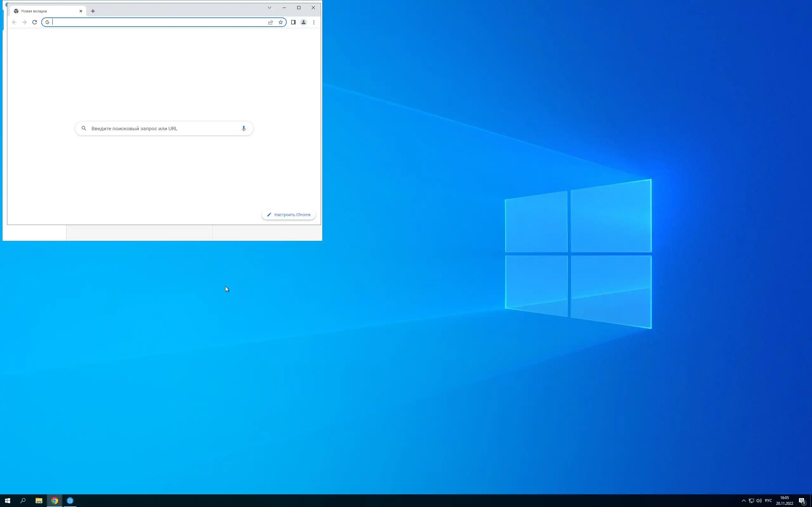Image resolution: width=812 pixels, height=507 pixels.
Task: Open File Explorer from taskbar
Action: (x=39, y=501)
